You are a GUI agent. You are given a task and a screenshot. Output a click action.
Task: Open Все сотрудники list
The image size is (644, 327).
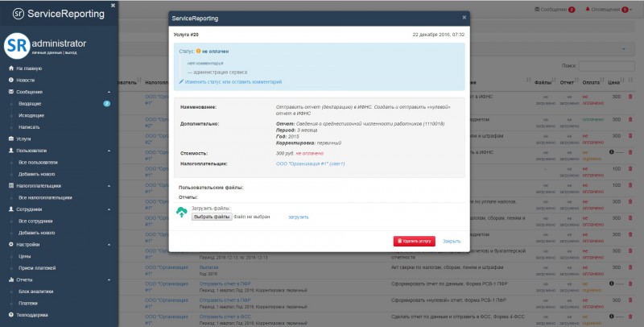[x=35, y=221]
